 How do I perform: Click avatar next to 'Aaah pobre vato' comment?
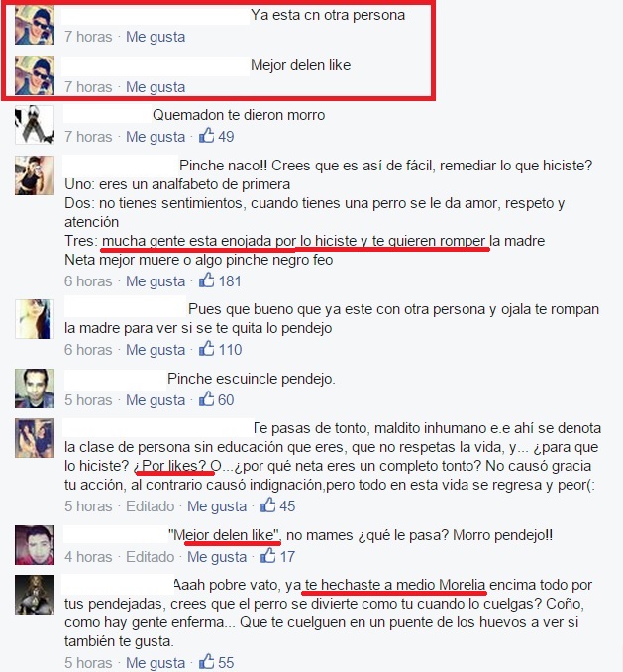(35, 595)
